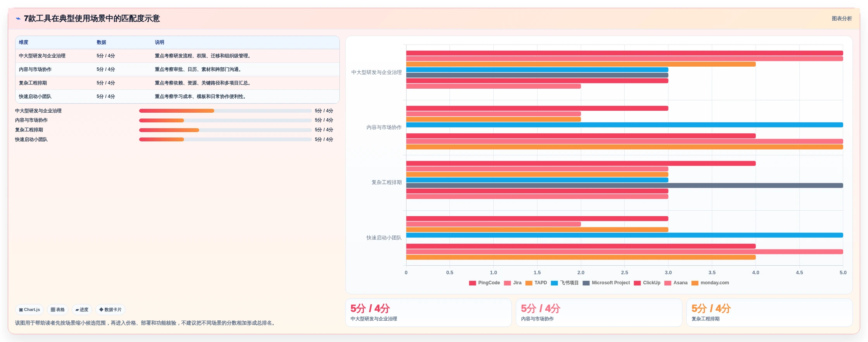Click the blue 飞书项目 bar in 快速启动小团队
Viewport: 868px width, 342px height.
[x=625, y=235]
